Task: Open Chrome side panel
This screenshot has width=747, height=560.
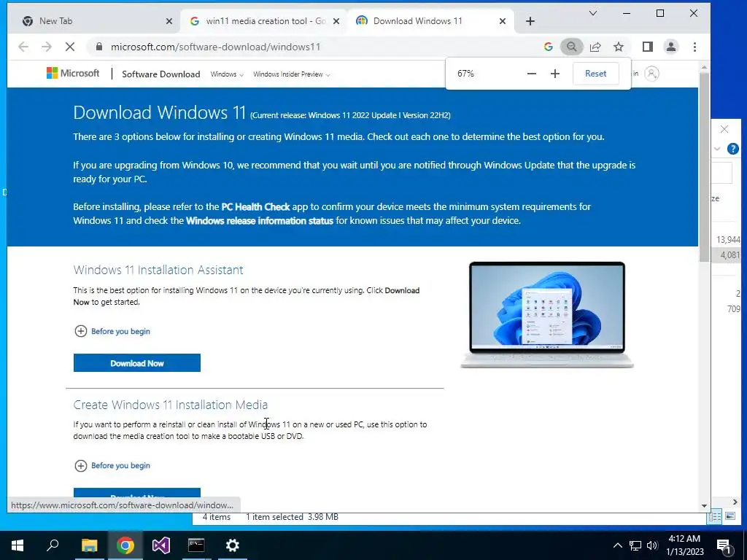Action: [x=648, y=47]
